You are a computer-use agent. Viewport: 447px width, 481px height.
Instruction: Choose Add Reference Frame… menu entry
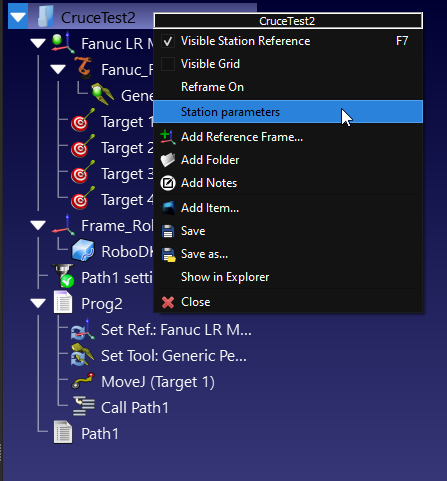(x=288, y=137)
